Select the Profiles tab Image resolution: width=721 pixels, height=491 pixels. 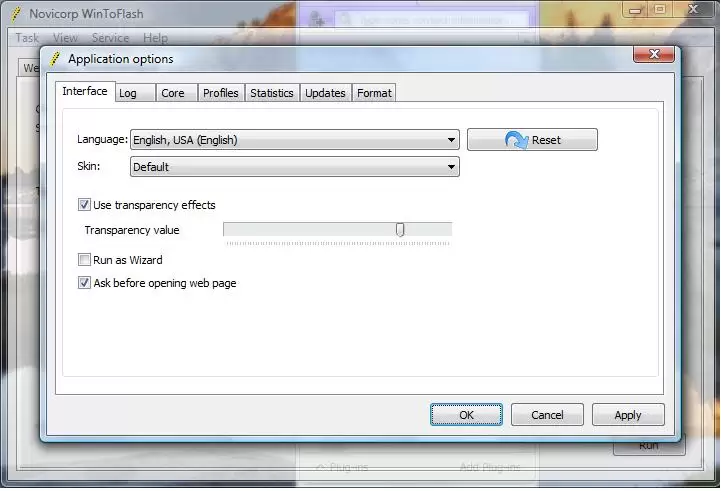pyautogui.click(x=221, y=93)
